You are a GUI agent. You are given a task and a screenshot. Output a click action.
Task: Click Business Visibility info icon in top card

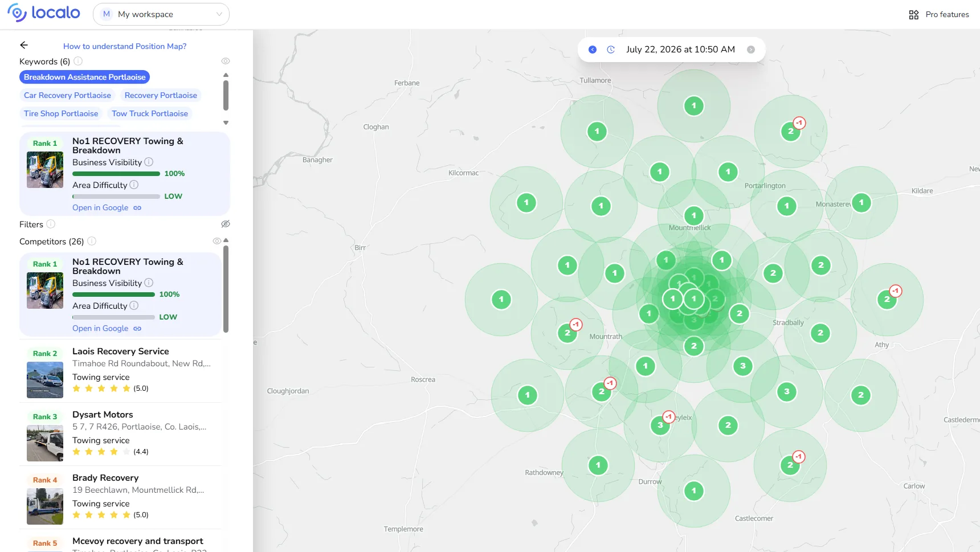(149, 162)
